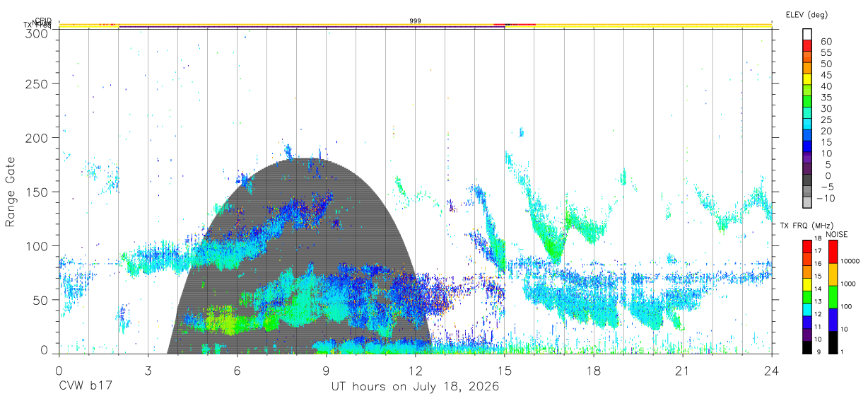This screenshot has width=868, height=401.
Task: Click the orange-yellow segment of the NOISE colorbar
Action: point(832,274)
